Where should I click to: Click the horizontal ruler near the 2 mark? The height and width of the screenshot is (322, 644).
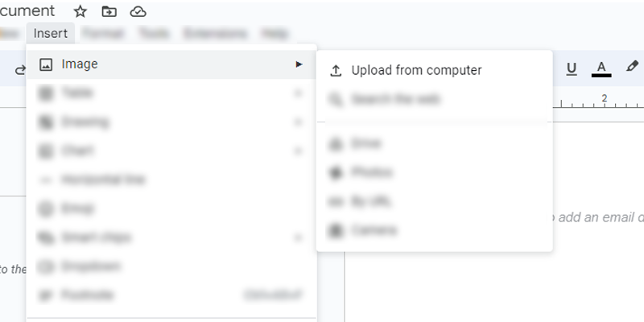click(604, 101)
